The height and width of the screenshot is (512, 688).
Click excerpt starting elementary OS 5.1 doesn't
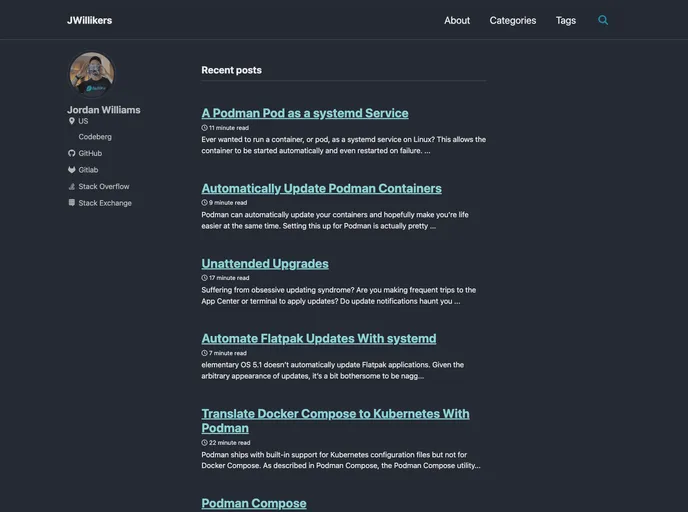click(x=333, y=370)
